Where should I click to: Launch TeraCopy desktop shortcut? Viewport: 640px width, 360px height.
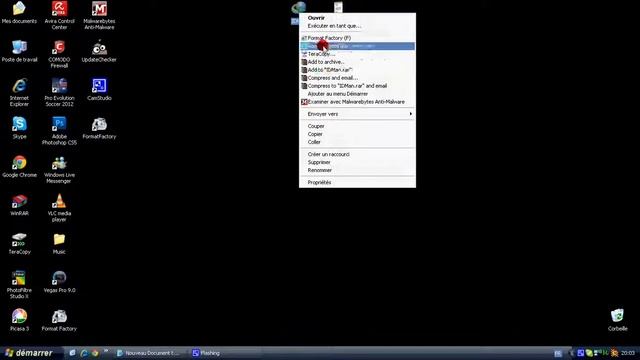pos(19,243)
